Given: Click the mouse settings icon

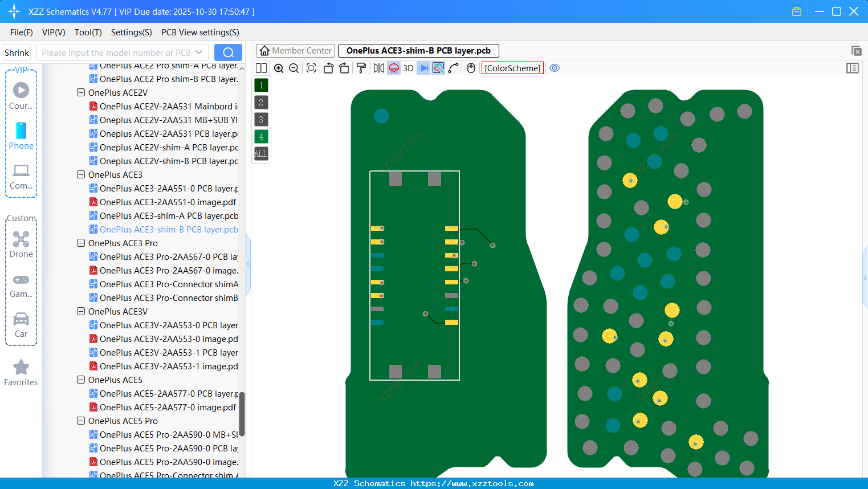Looking at the screenshot, I should click(x=471, y=68).
